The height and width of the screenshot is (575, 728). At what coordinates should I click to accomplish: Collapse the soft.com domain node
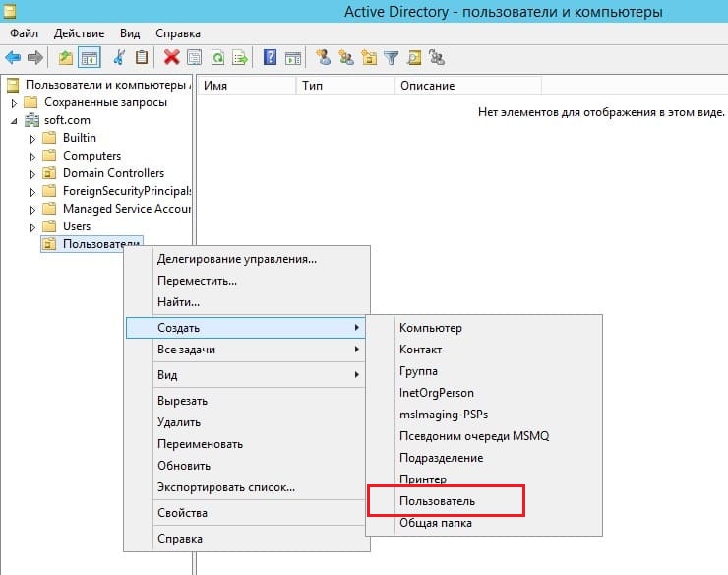(x=14, y=121)
